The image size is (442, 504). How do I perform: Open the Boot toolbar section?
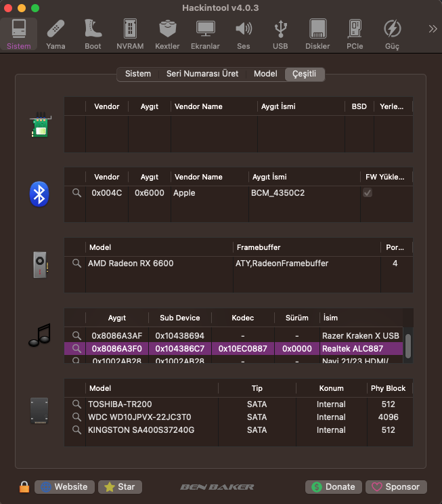(93, 35)
